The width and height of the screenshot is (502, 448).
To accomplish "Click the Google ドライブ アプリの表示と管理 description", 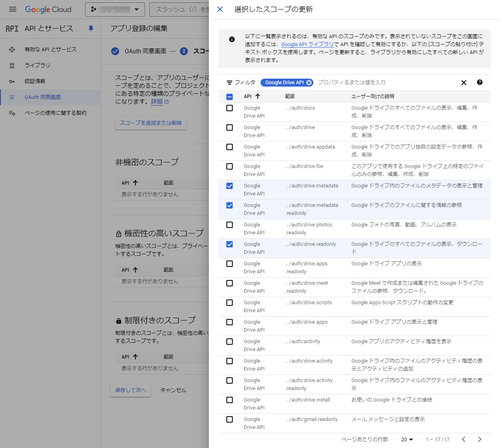I will (x=394, y=322).
